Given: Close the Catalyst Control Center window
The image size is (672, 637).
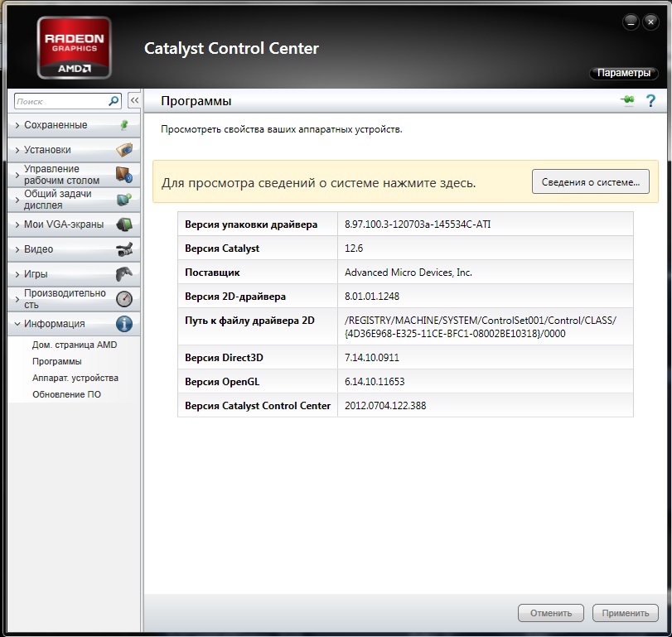Looking at the screenshot, I should click(650, 22).
